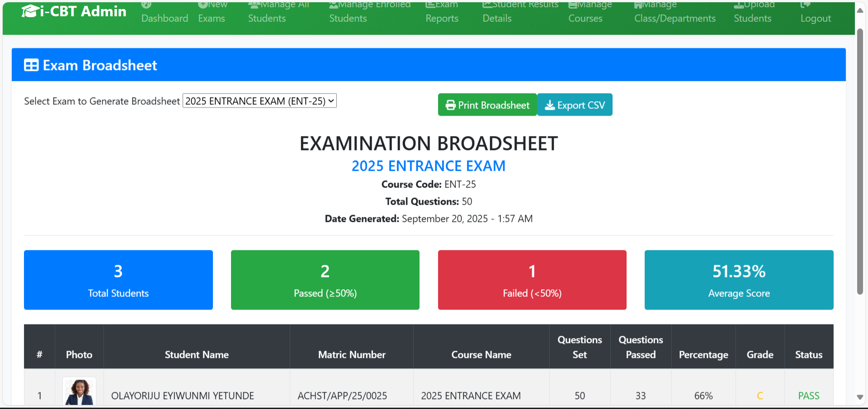The height and width of the screenshot is (409, 868).
Task: Click the student photo thumbnail in row 1
Action: click(79, 392)
